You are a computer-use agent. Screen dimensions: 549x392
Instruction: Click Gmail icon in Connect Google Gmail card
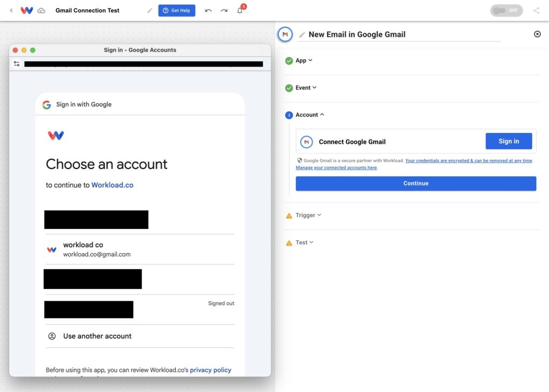point(306,142)
